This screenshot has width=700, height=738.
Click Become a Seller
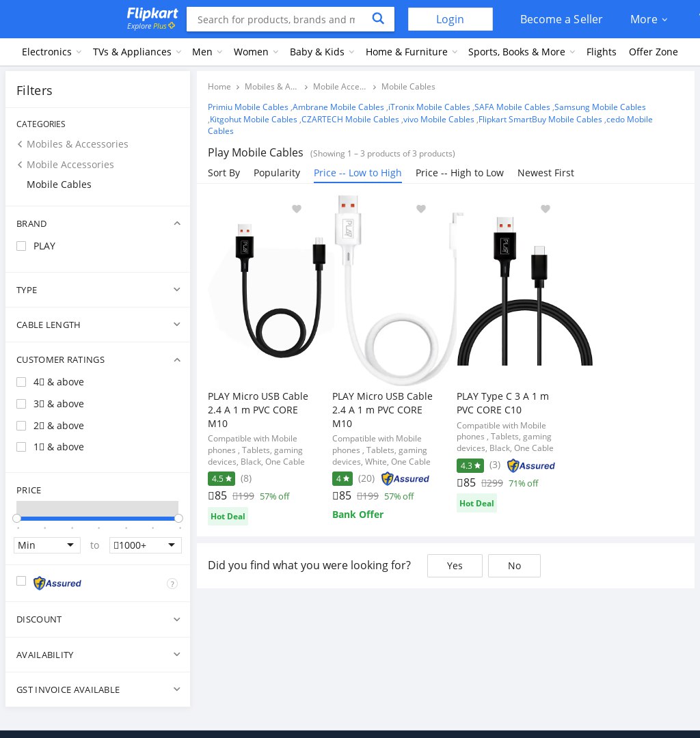(x=561, y=19)
